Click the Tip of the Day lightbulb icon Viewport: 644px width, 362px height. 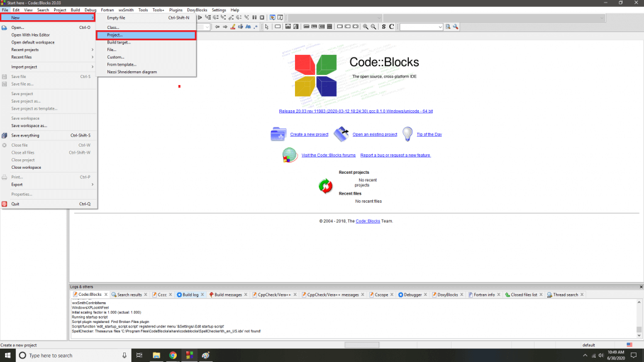[x=408, y=133]
